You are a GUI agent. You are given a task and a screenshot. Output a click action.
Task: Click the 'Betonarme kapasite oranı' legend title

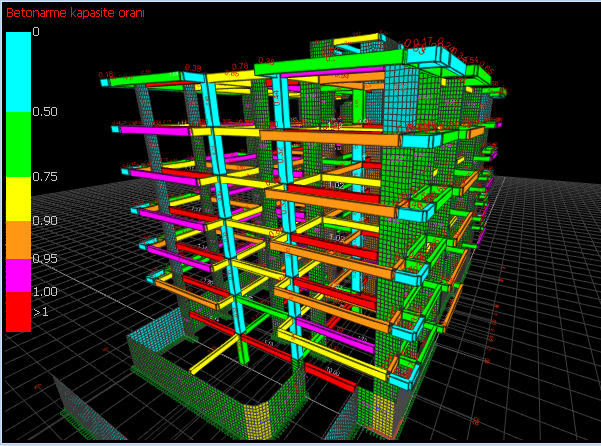[75, 13]
